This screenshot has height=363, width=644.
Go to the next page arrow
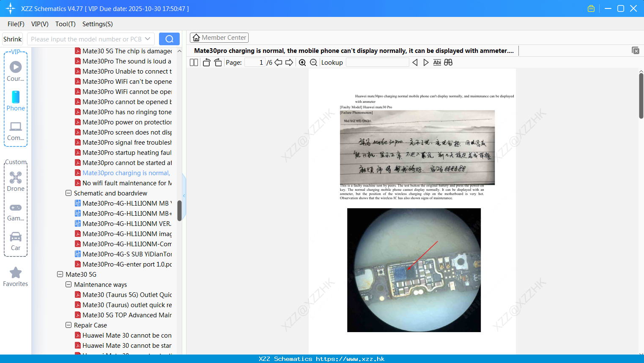289,62
